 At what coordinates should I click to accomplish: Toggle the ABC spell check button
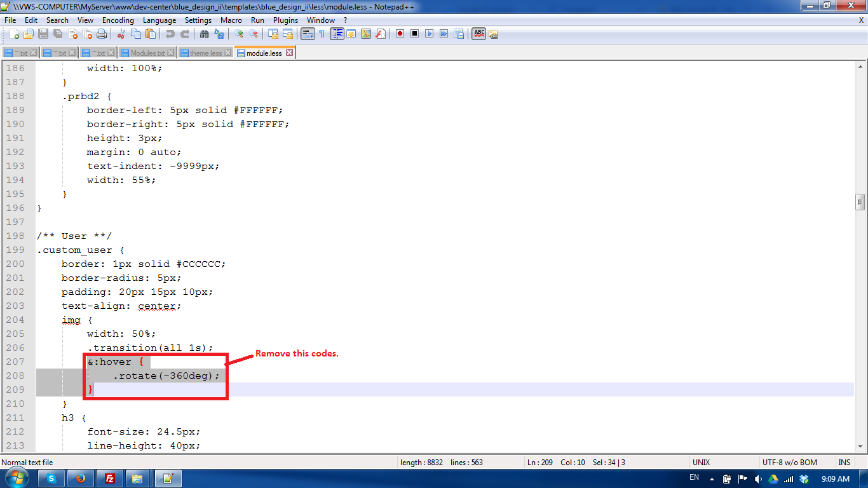tap(478, 34)
